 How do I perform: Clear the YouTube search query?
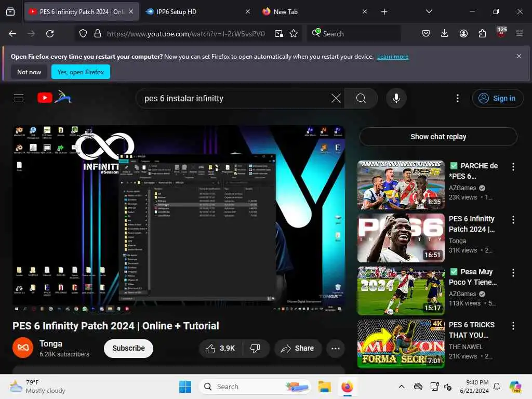(336, 98)
